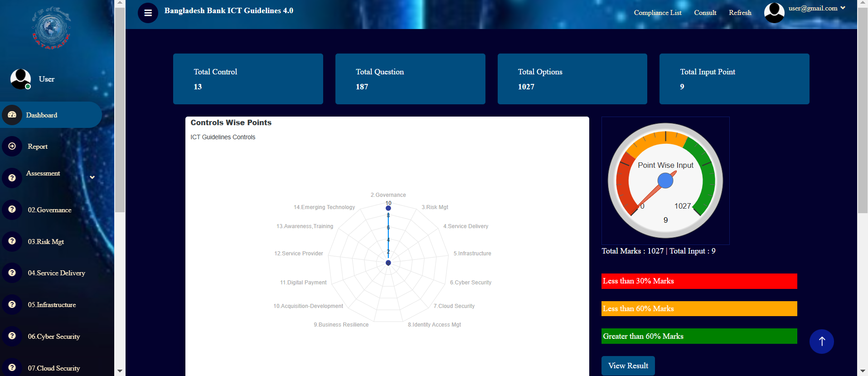Click the 02.Governance question mark icon
The width and height of the screenshot is (868, 376).
coord(12,210)
